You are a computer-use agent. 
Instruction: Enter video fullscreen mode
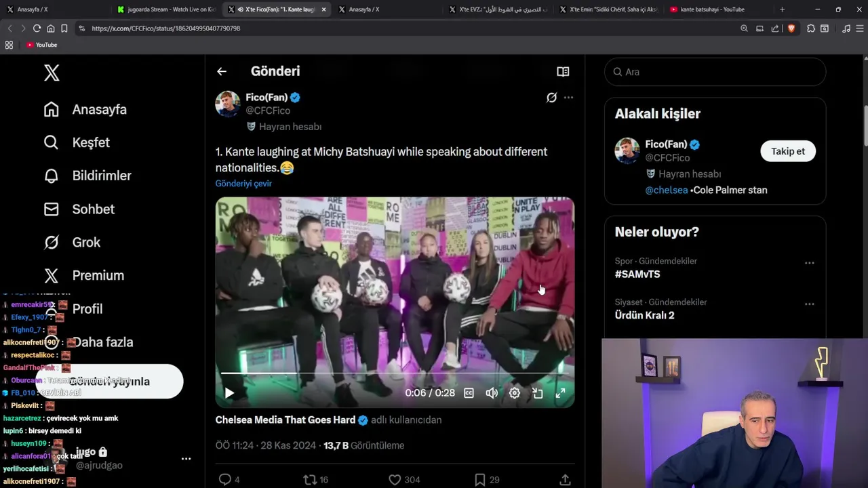(561, 393)
